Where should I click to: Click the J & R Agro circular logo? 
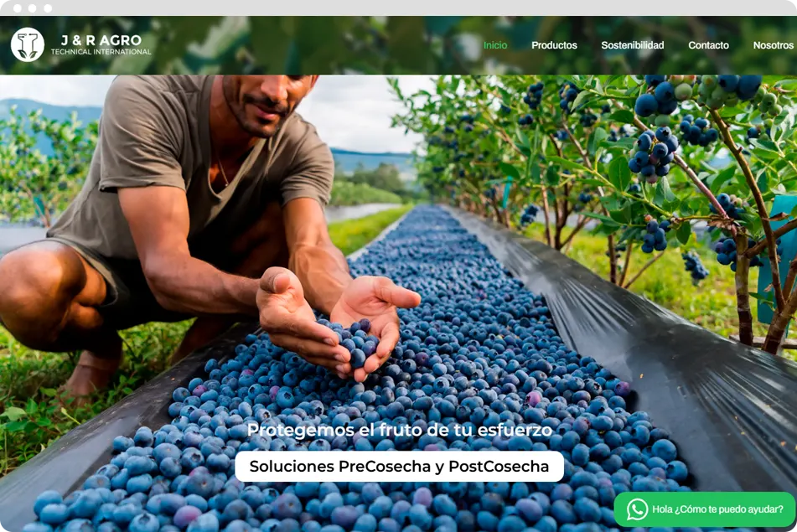(28, 44)
